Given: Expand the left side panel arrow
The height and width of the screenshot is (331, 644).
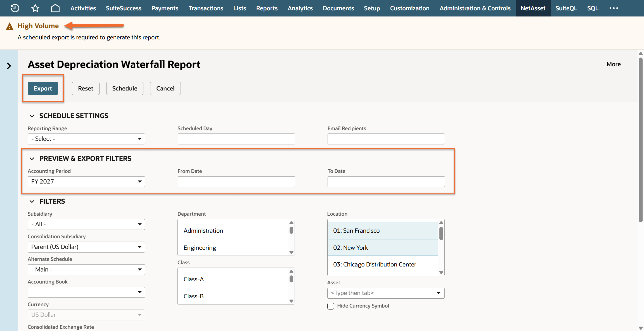Looking at the screenshot, I should pyautogui.click(x=9, y=66).
